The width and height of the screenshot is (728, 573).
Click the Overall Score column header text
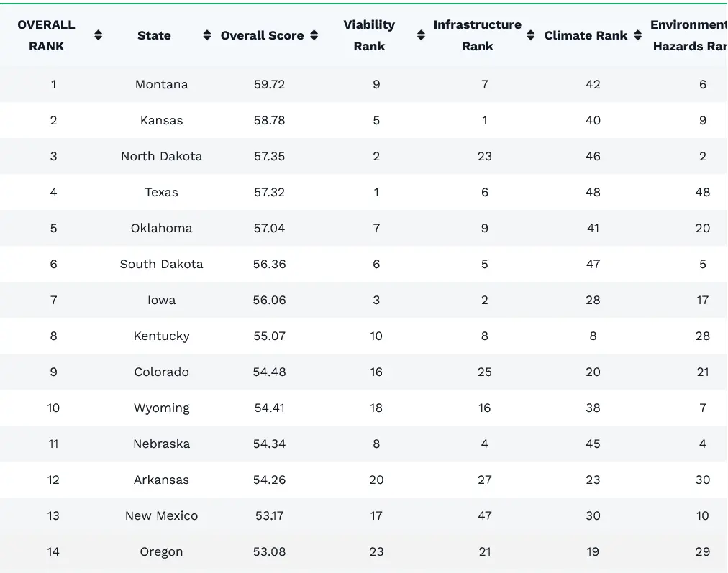pos(262,35)
